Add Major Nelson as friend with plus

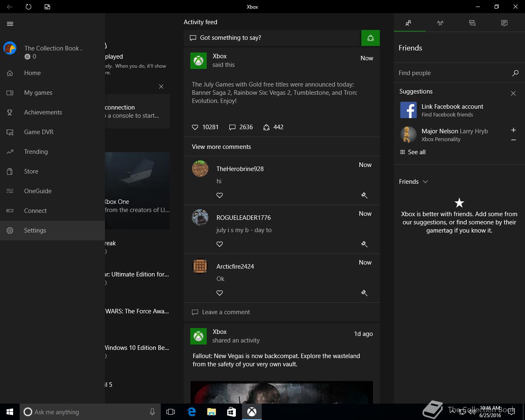(513, 130)
